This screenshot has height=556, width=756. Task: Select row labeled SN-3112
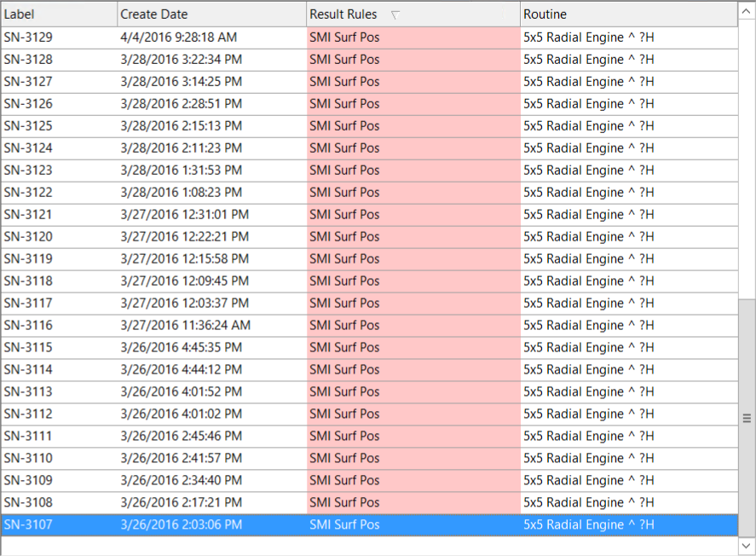pos(28,414)
